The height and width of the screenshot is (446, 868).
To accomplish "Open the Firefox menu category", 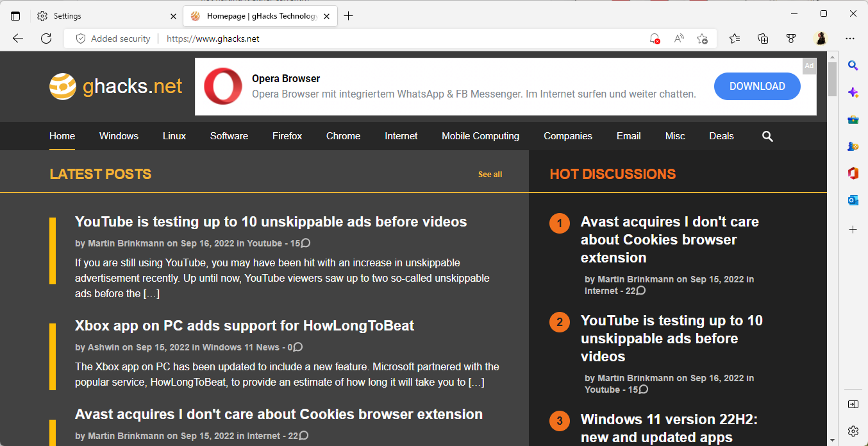I will click(x=287, y=136).
